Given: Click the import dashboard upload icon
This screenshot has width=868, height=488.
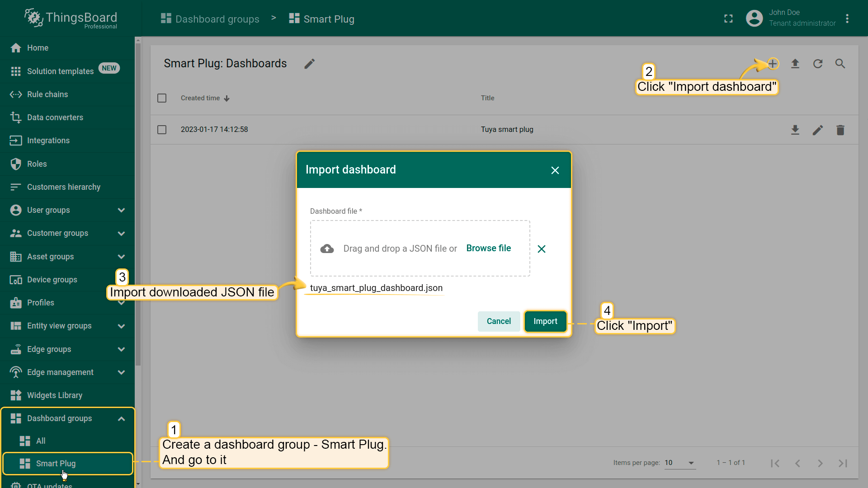Looking at the screenshot, I should click(x=795, y=64).
